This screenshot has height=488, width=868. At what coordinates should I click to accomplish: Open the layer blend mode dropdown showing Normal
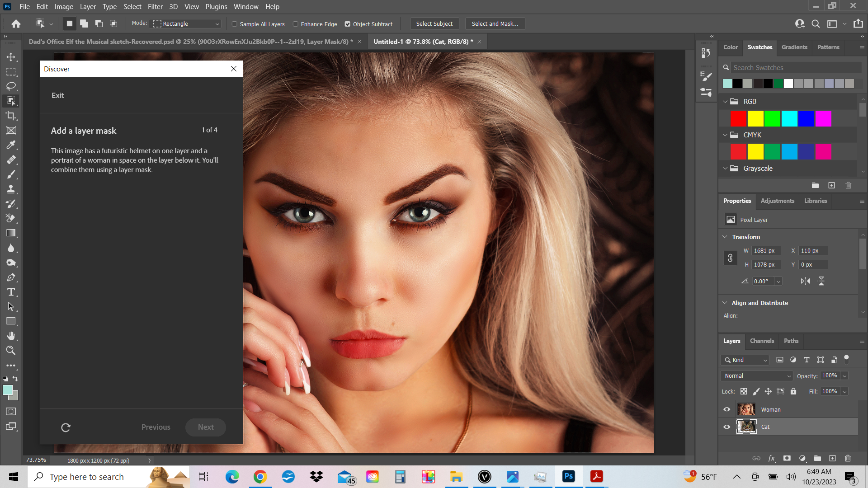[756, 375]
